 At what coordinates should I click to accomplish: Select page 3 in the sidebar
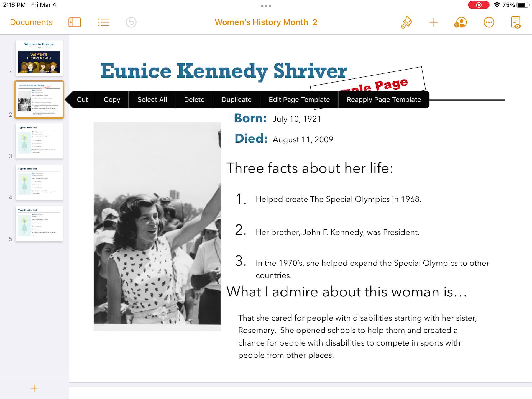pos(39,141)
